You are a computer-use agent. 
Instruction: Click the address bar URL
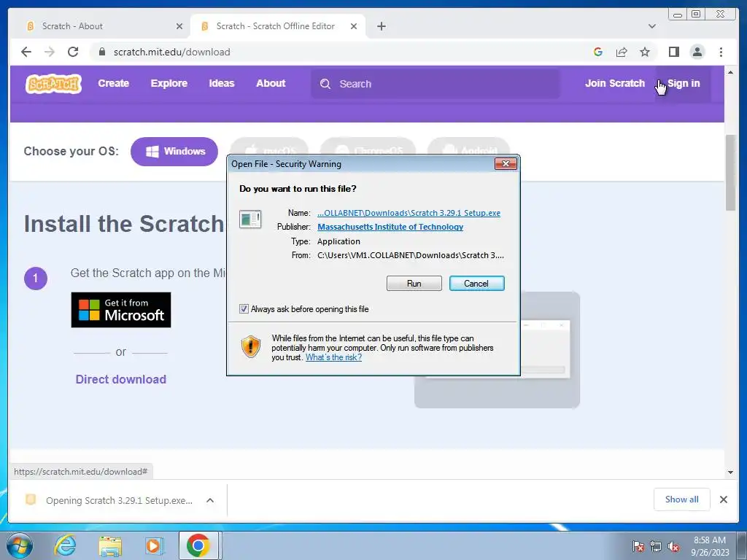click(x=172, y=52)
